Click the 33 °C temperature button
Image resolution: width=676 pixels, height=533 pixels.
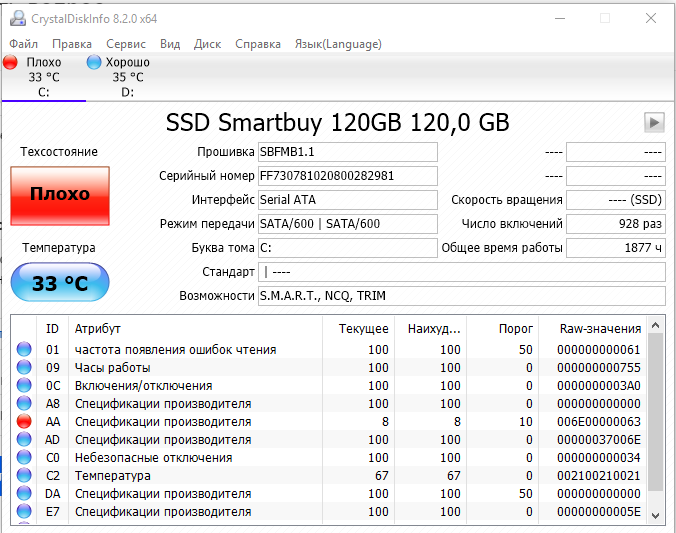click(x=60, y=282)
